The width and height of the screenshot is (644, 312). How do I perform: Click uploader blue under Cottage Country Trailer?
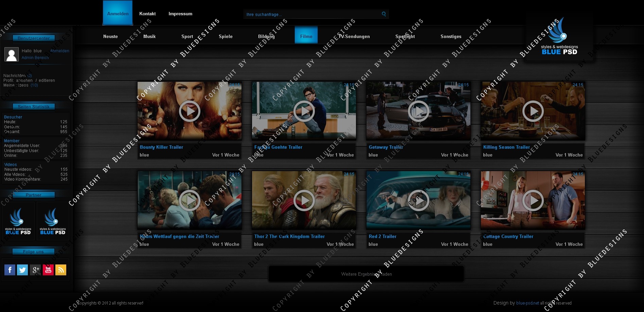487,244
